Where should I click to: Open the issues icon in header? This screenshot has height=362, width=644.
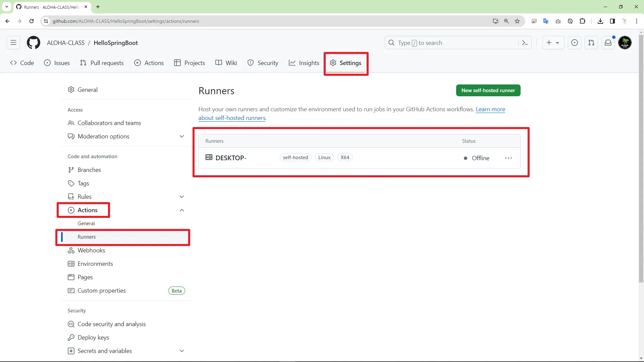pos(575,43)
